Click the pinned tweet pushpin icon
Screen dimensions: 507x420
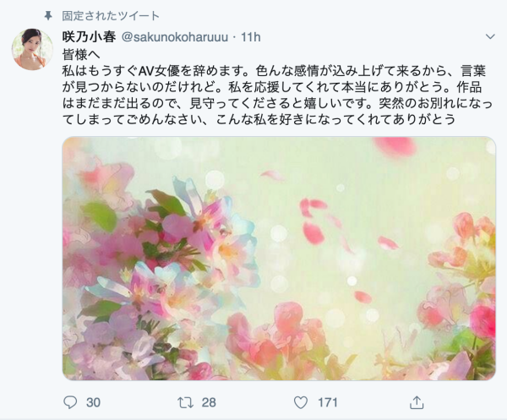point(48,15)
